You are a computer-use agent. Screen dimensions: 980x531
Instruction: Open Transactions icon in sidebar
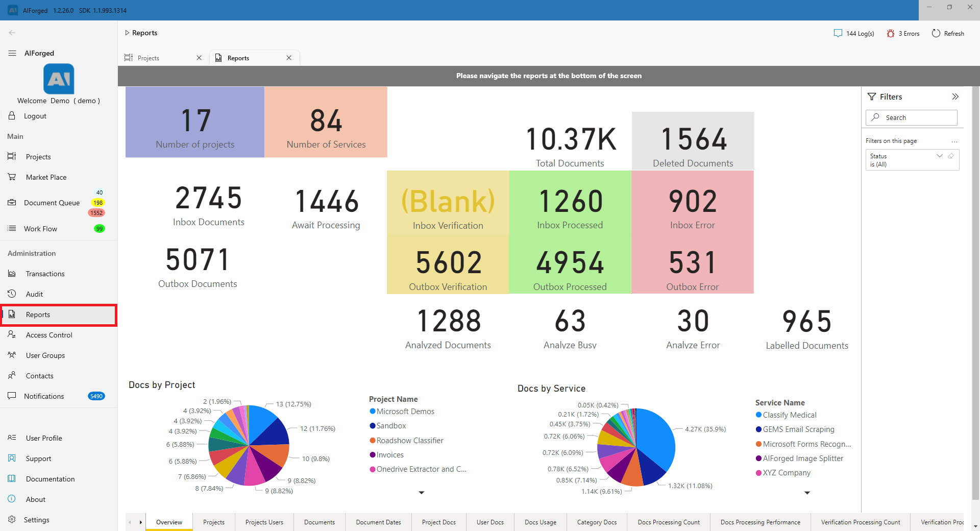pos(12,274)
